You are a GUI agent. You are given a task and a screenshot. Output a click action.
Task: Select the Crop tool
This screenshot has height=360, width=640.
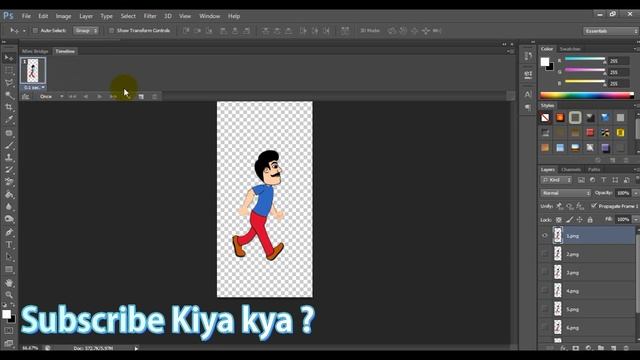9,107
